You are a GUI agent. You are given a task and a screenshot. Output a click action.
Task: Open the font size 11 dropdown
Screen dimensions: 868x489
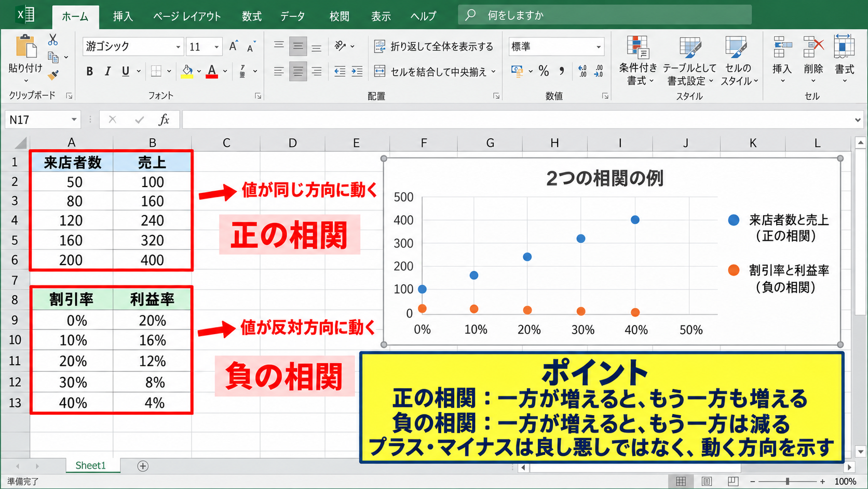coord(216,47)
